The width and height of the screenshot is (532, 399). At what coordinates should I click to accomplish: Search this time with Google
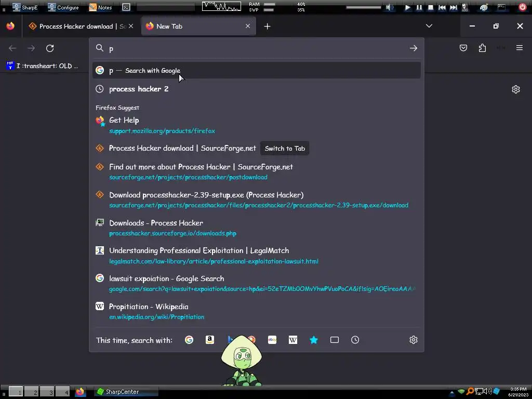point(189,340)
